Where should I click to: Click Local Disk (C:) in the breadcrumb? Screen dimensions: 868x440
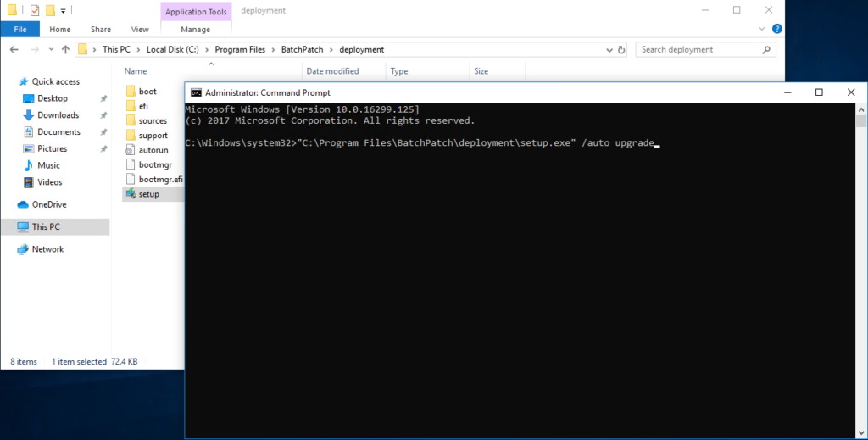click(173, 49)
